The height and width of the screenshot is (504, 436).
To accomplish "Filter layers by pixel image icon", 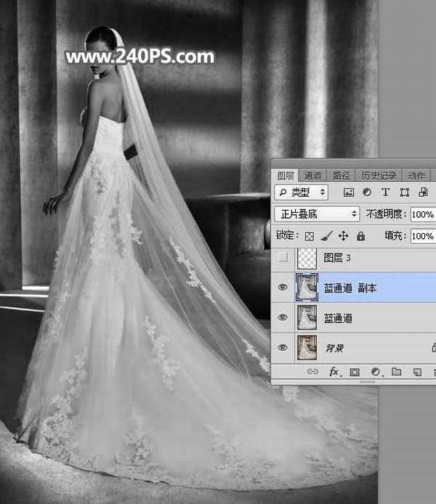I will pyautogui.click(x=349, y=192).
